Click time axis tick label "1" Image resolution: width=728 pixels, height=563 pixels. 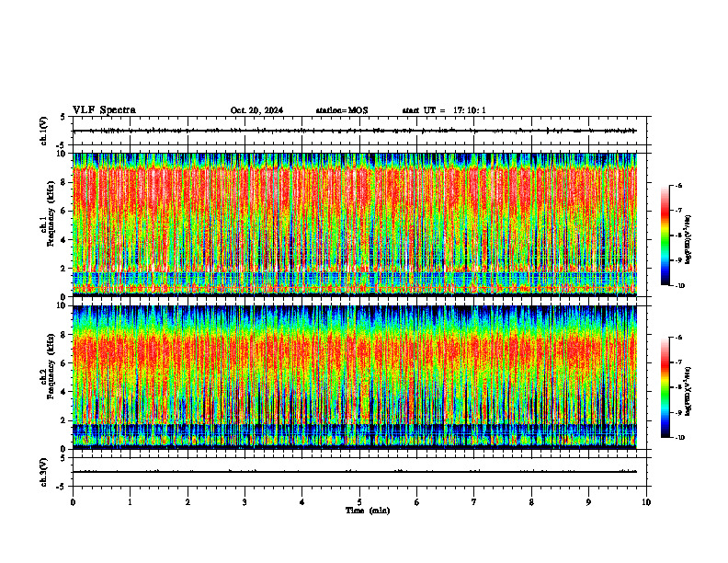130,502
